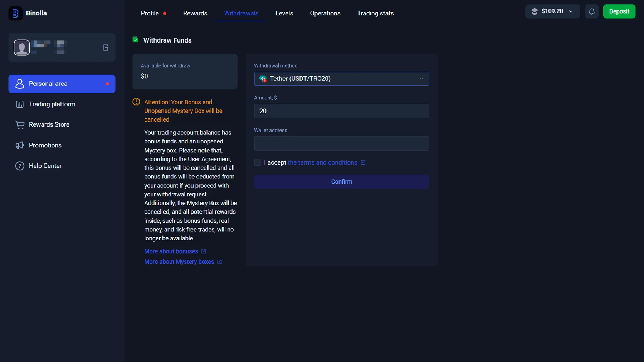Viewport: 644px width, 362px height.
Task: Click the Rewards Store cart icon
Action: point(20,125)
